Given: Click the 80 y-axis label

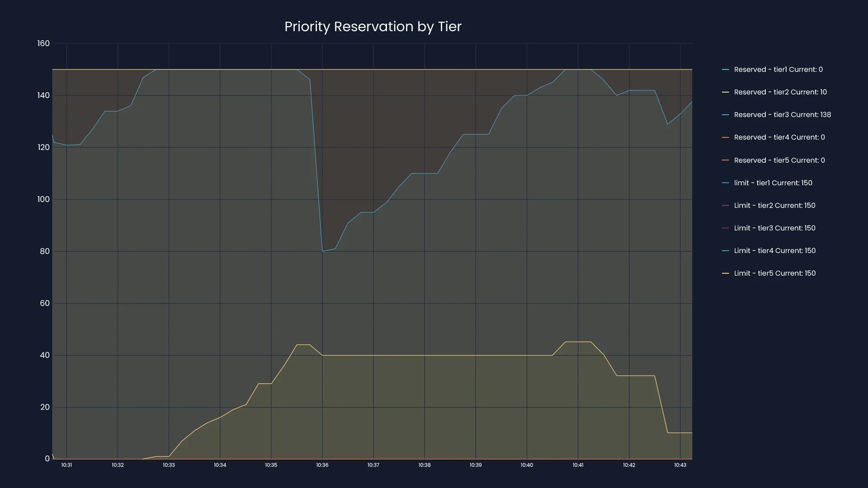Looking at the screenshot, I should (45, 251).
